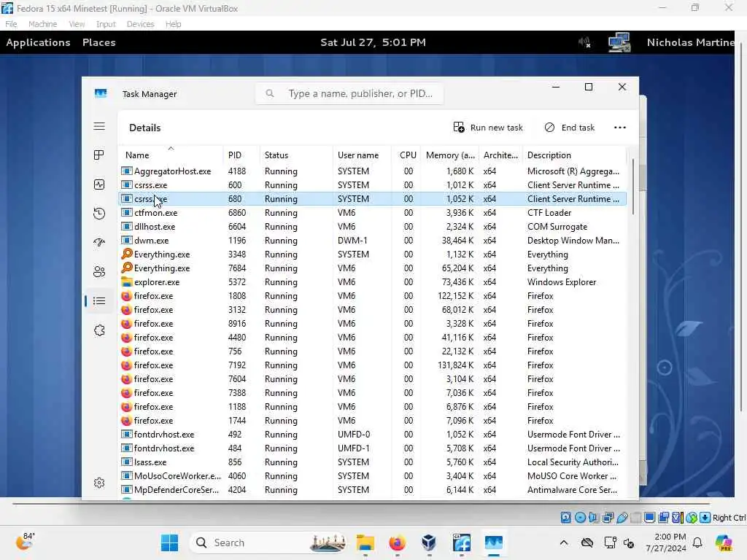Select Everything.exe row with PID 3348
747x560 pixels.
pos(372,254)
